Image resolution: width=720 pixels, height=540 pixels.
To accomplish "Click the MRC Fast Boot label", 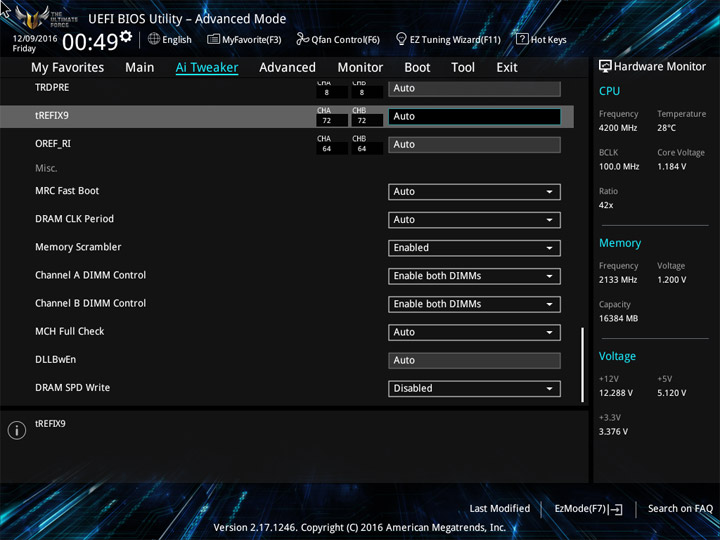I will (67, 191).
